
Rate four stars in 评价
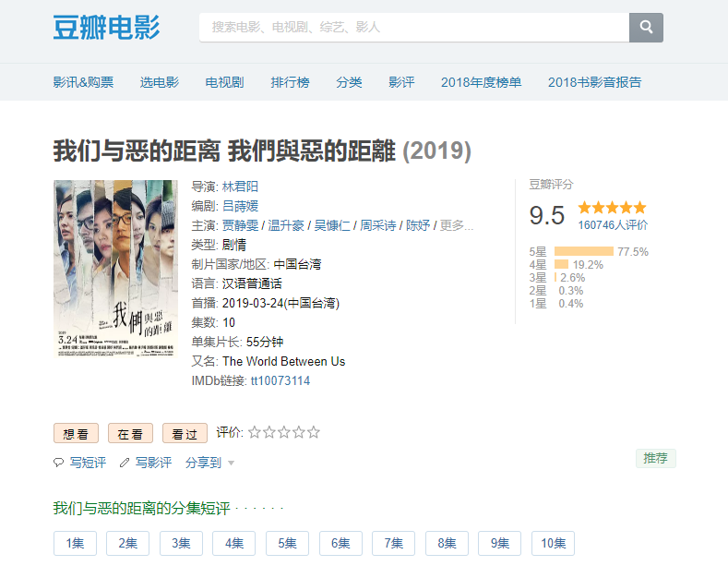pos(299,432)
